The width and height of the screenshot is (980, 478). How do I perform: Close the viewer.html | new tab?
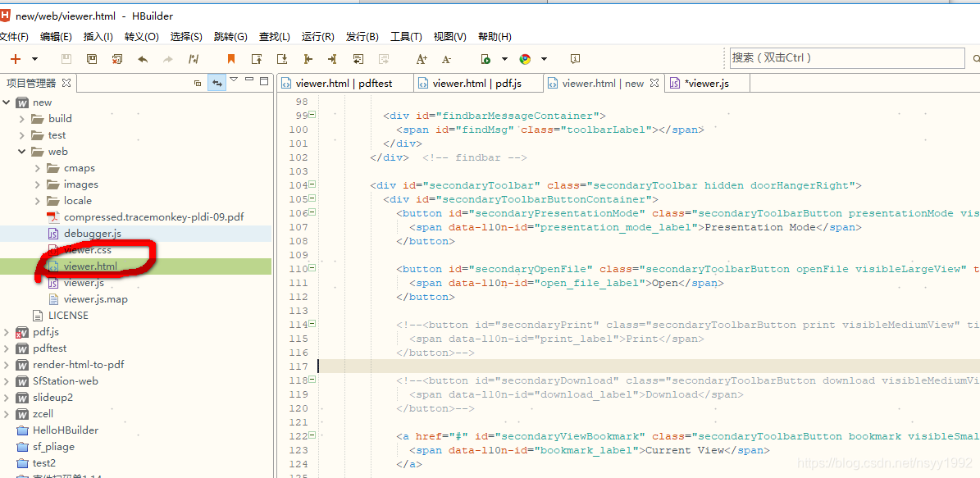[654, 83]
